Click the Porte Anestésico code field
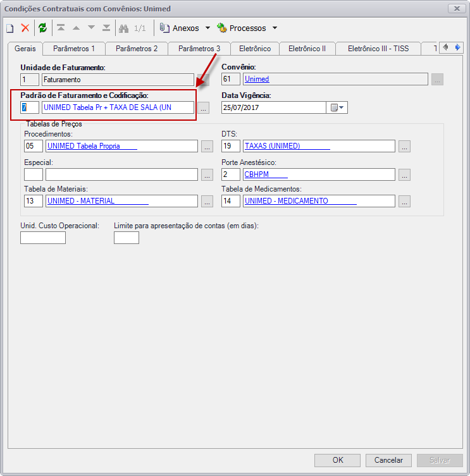Viewport: 470px width, 476px height. point(231,174)
